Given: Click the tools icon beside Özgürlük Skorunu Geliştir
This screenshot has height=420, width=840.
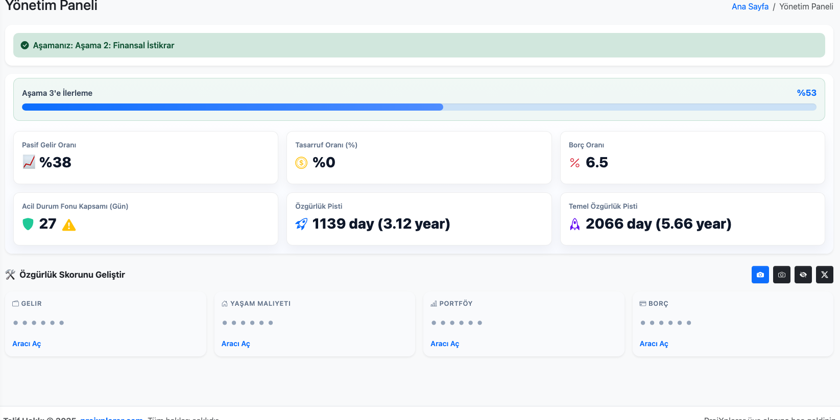Looking at the screenshot, I should 10,275.
